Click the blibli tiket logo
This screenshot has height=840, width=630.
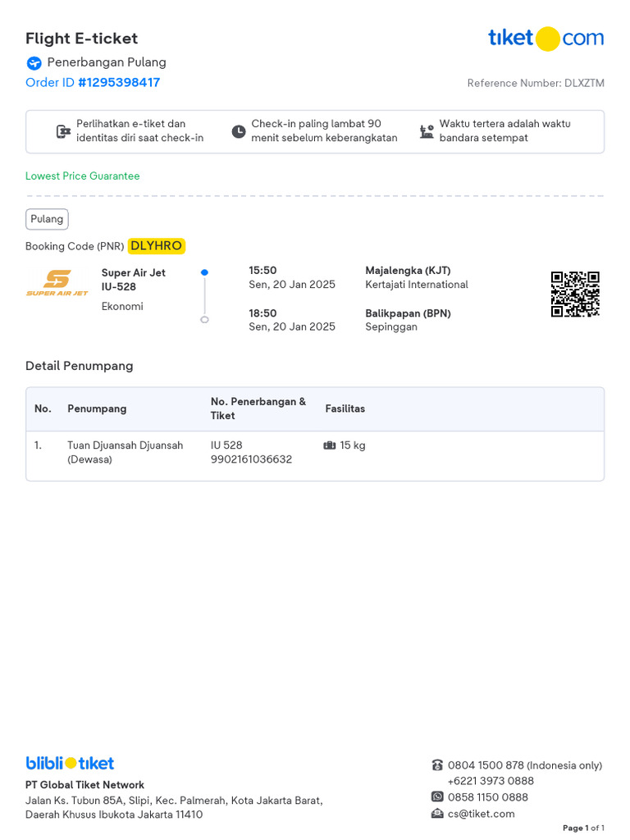tap(70, 763)
